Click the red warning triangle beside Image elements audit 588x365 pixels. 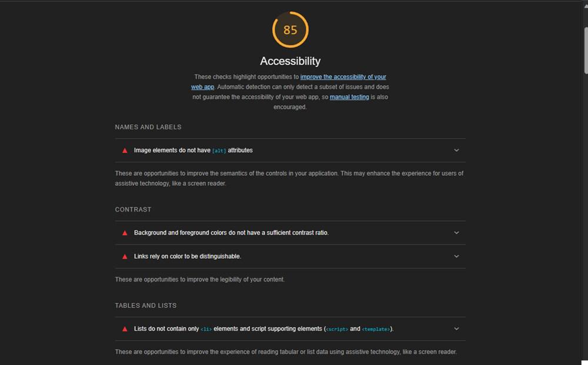[125, 150]
